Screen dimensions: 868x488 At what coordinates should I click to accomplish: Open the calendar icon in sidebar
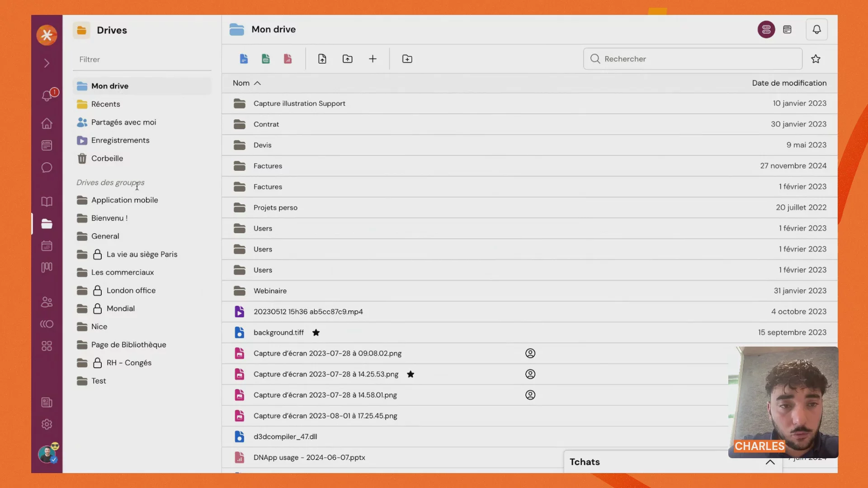(47, 246)
